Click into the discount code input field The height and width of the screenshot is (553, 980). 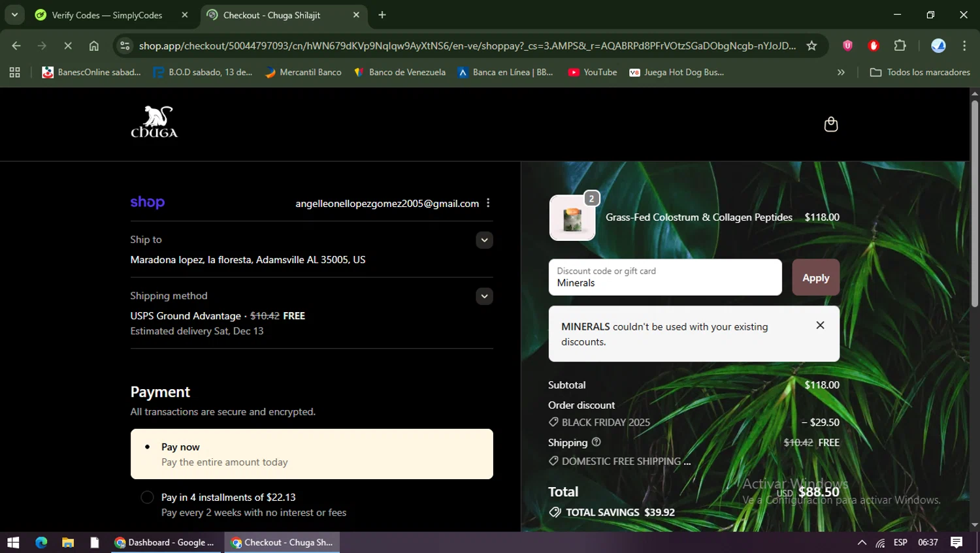click(x=665, y=277)
